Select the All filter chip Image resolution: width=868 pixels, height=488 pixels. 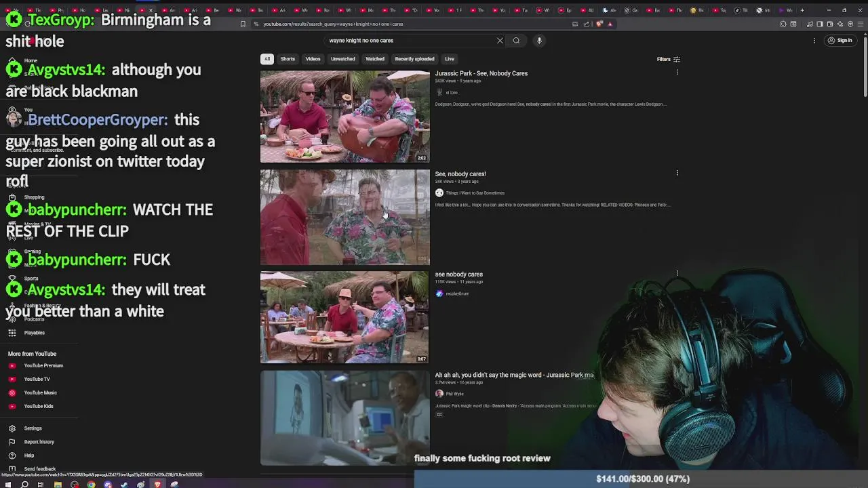click(x=267, y=59)
